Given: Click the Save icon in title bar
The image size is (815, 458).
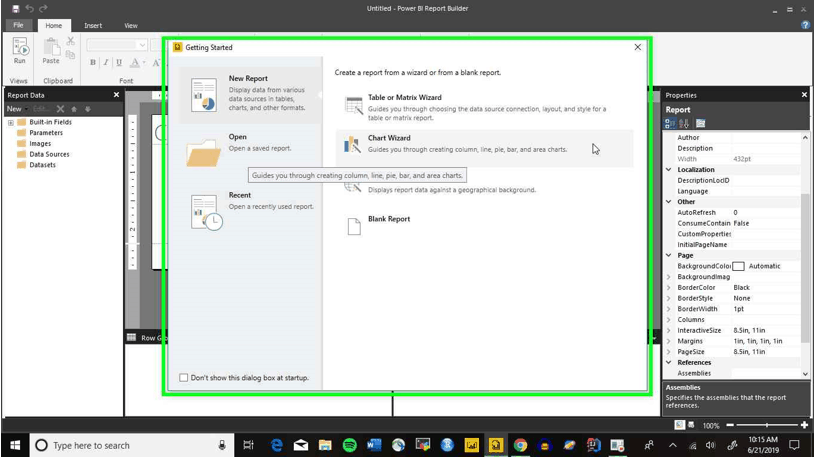Looking at the screenshot, I should click(x=16, y=8).
